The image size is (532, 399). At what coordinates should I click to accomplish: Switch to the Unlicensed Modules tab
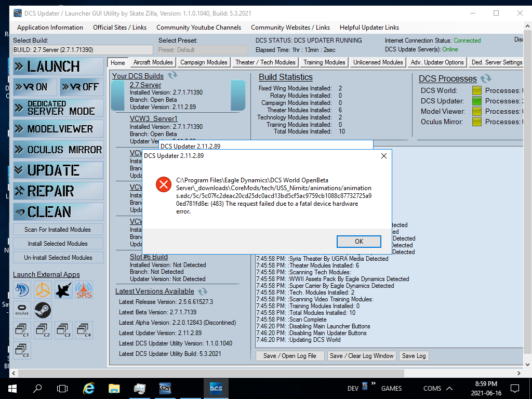tap(378, 62)
